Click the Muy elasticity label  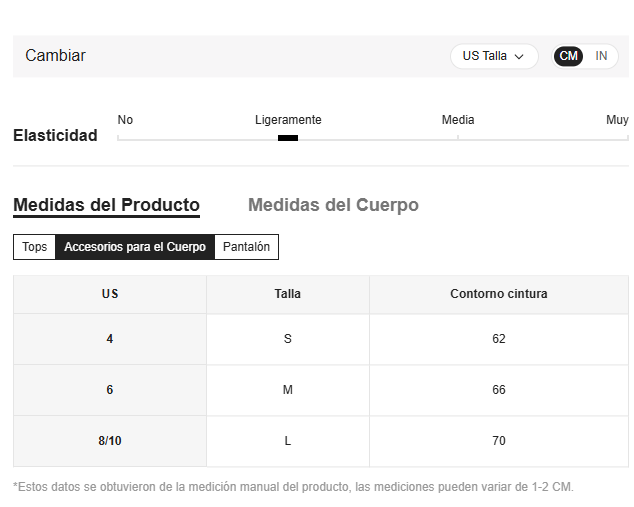617,120
